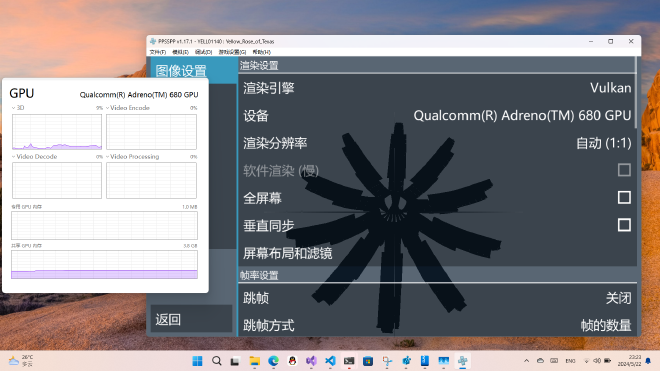Switch to Visual Studio Code in taskbar

330,361
